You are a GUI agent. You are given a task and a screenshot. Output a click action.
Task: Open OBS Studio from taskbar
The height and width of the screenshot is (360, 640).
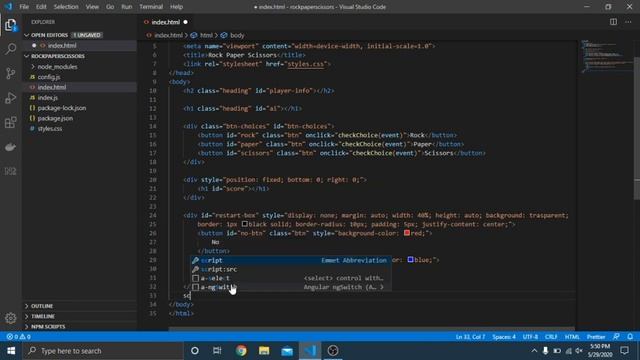coord(333,351)
